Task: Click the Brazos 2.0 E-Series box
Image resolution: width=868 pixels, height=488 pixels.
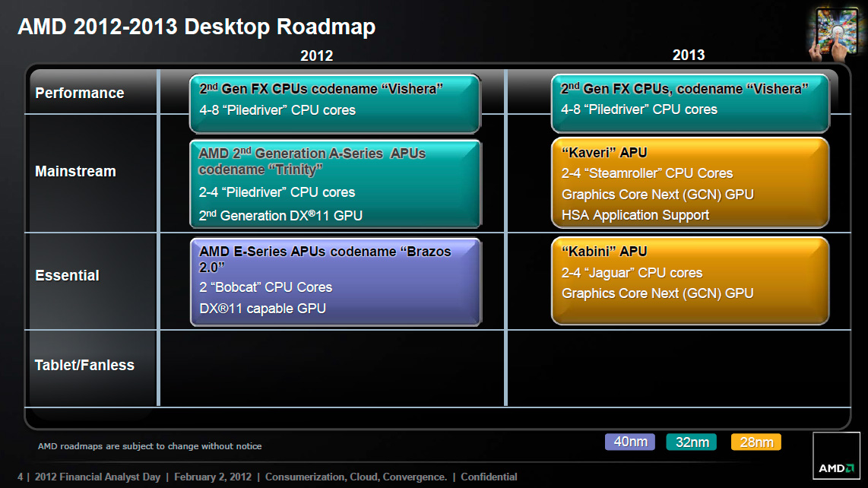Action: coord(335,282)
